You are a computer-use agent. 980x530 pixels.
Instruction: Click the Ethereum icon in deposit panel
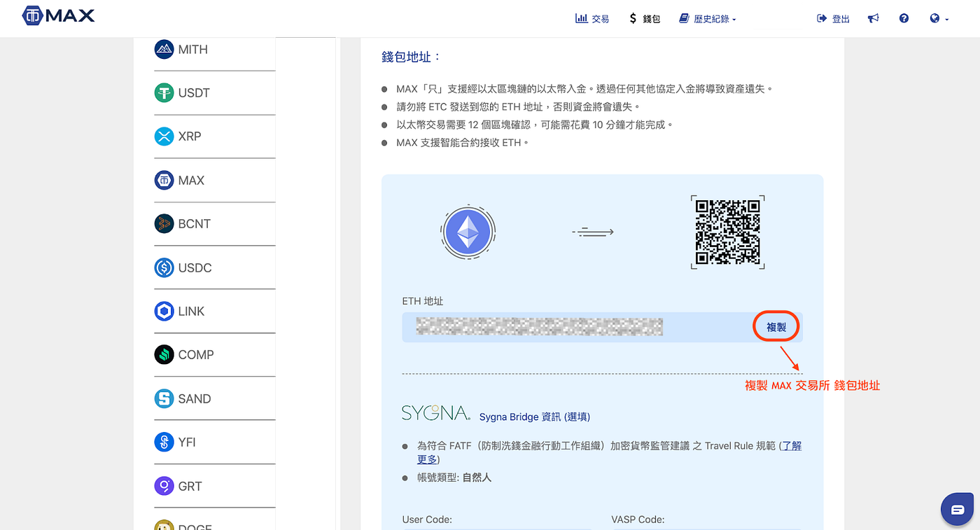(468, 231)
